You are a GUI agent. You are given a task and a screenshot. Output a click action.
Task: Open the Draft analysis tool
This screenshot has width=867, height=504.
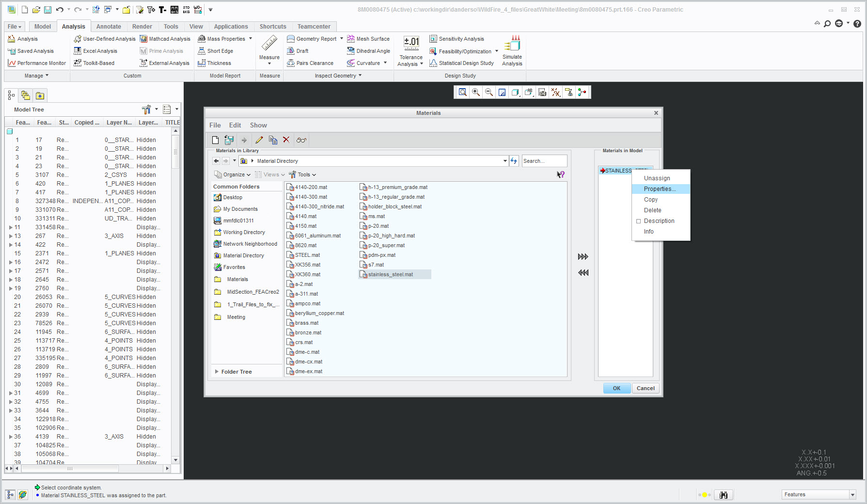tap(298, 51)
